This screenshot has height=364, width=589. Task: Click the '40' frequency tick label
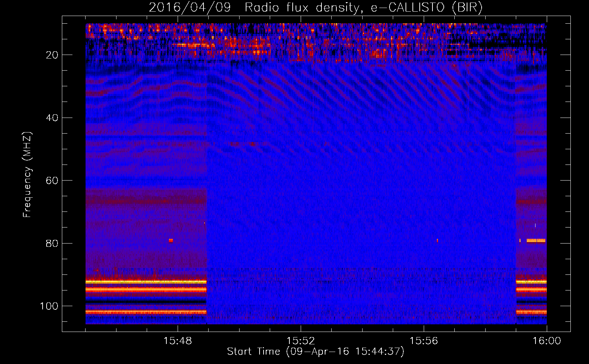point(52,118)
